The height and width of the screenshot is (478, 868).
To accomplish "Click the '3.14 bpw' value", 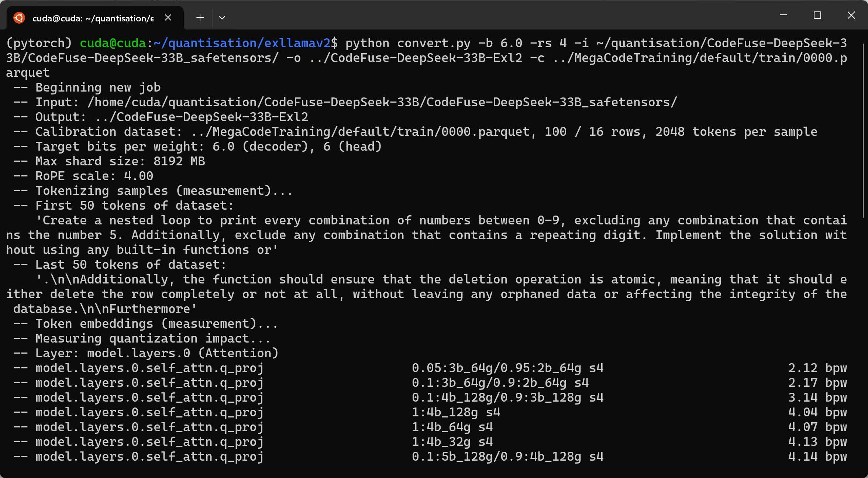I will (818, 398).
